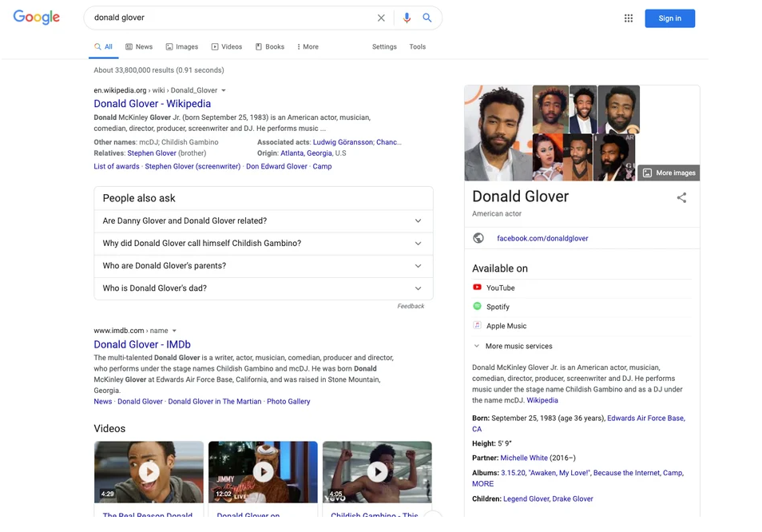Select the All results tab
Screen dimensions: 762x532
point(104,46)
